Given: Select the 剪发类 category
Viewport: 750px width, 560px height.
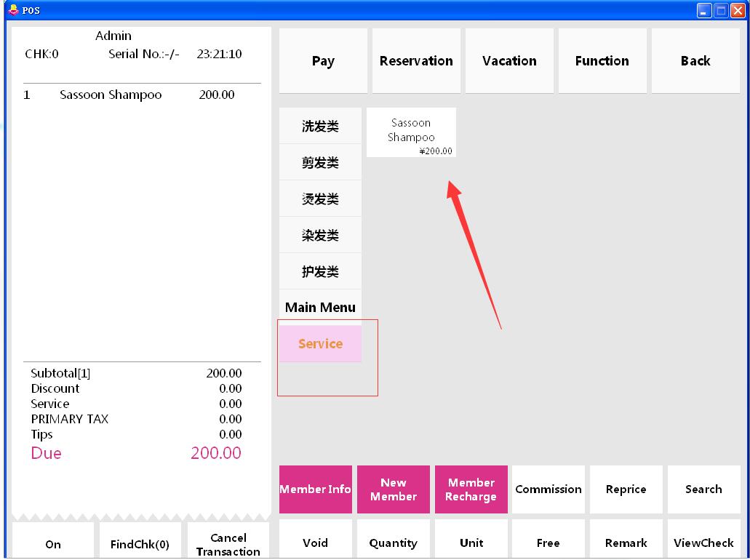Looking at the screenshot, I should [x=320, y=162].
